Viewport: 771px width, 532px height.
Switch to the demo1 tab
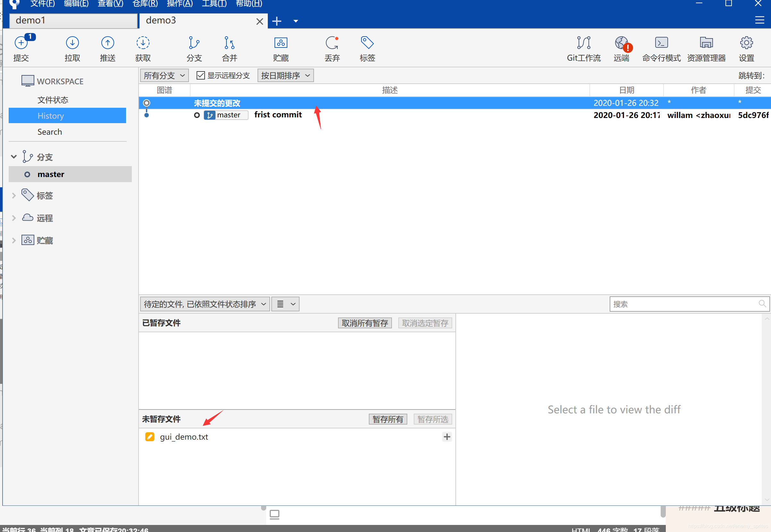pyautogui.click(x=73, y=21)
